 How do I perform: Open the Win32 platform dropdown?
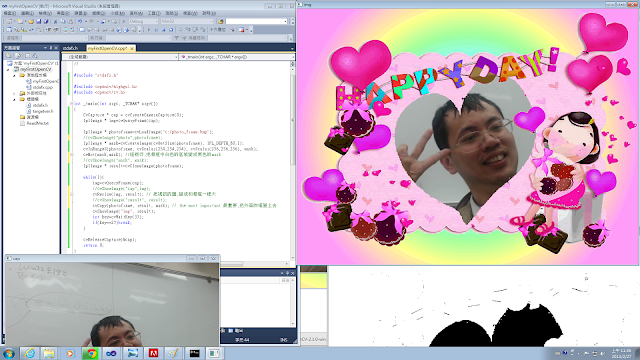point(187,21)
